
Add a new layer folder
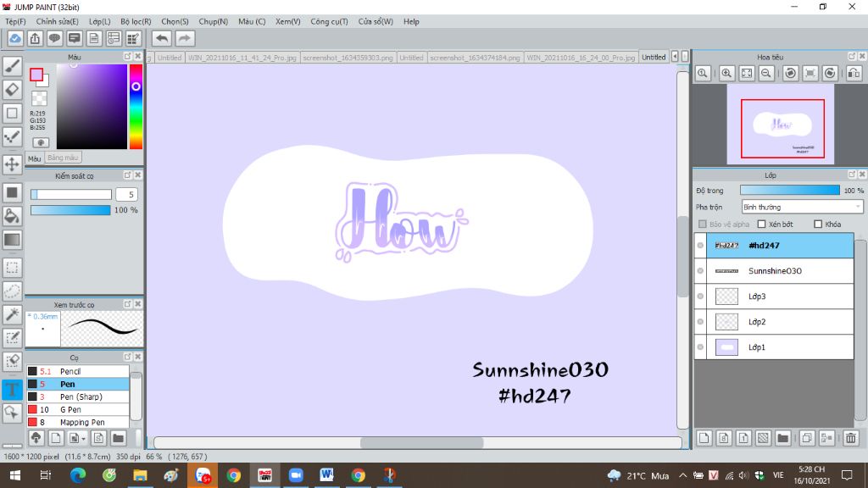tap(782, 438)
